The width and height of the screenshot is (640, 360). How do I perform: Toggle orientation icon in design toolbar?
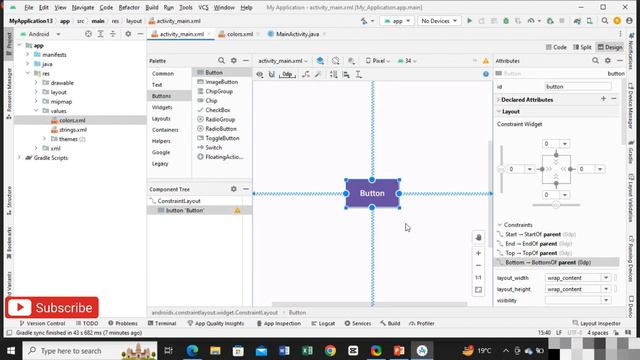pyautogui.click(x=336, y=61)
